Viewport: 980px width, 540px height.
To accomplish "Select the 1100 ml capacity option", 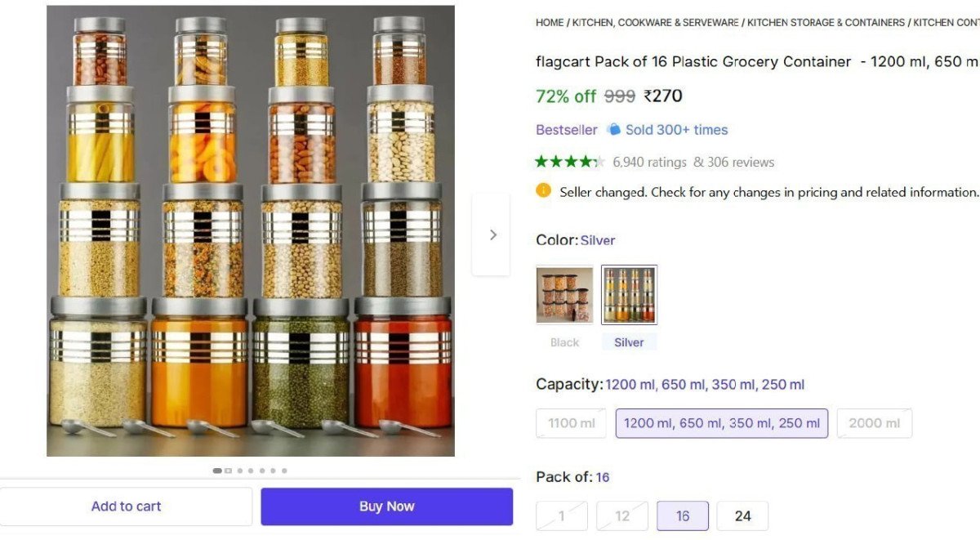I will coord(570,423).
